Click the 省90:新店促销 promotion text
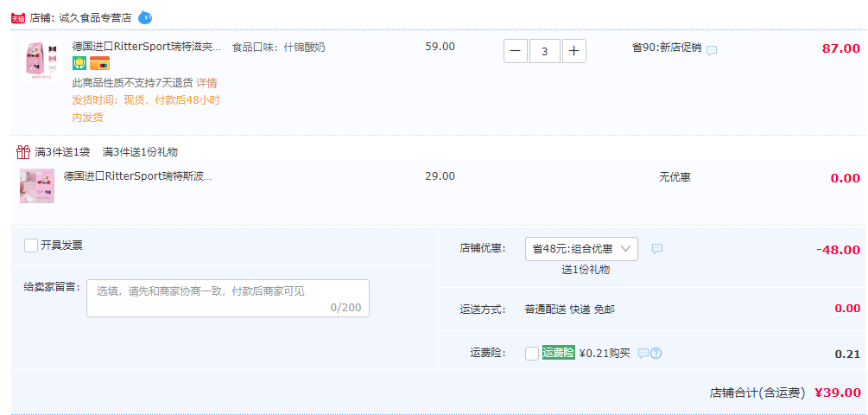This screenshot has width=868, height=415. [667, 48]
